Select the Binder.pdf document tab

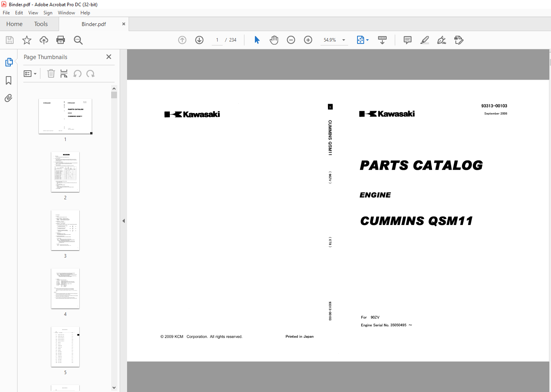coord(94,24)
